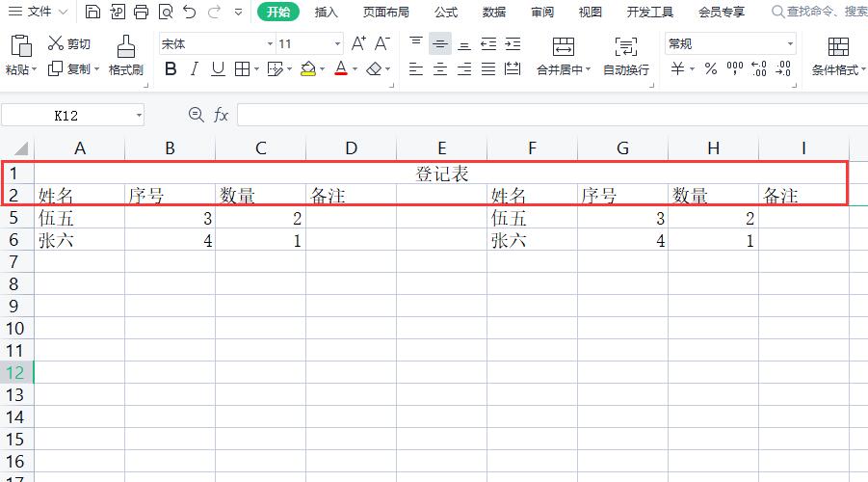Expand the Name Box dropdown arrow

point(139,116)
